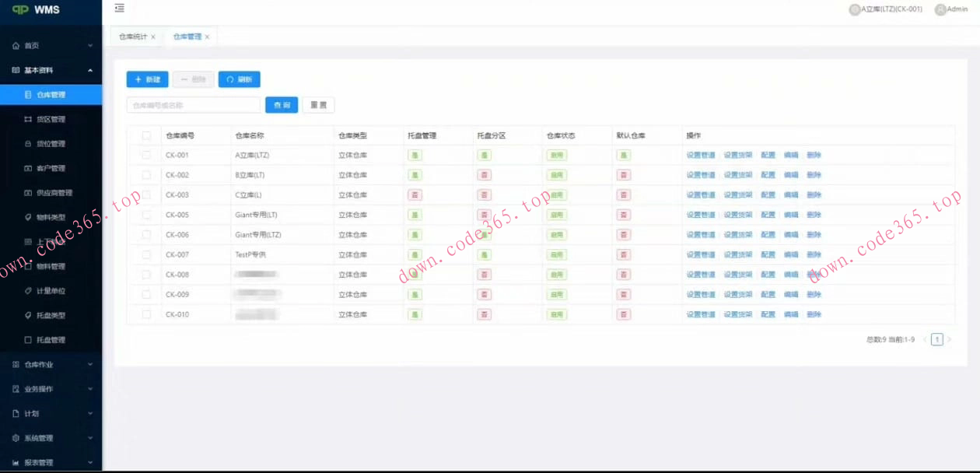The width and height of the screenshot is (980, 473).
Task: Switch to the 仓库统计 tab
Action: (x=132, y=37)
